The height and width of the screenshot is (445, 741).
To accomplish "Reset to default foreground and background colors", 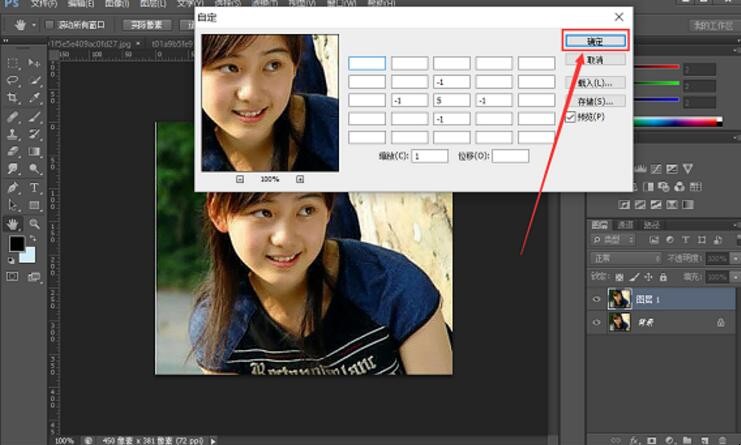I will click(11, 260).
